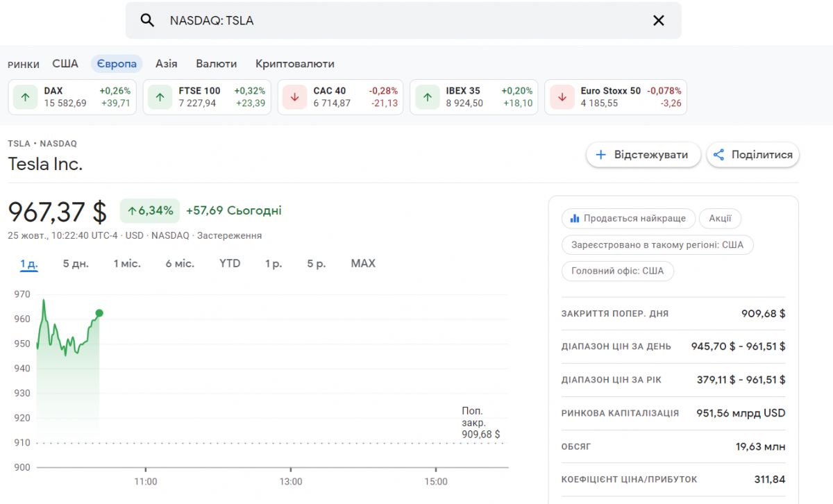Click the search magnifier icon
This screenshot has width=833, height=504.
[147, 21]
